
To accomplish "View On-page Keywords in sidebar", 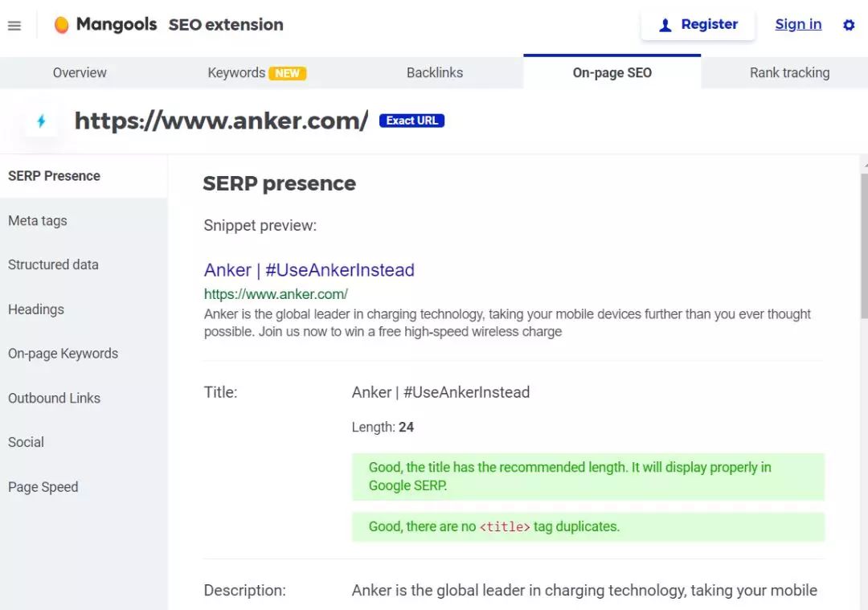I will point(63,354).
